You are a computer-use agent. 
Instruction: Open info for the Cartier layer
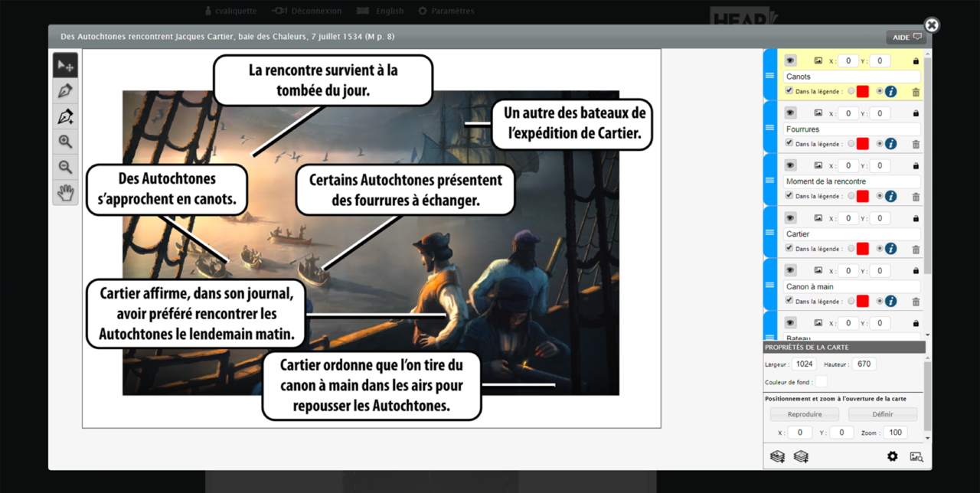(890, 249)
